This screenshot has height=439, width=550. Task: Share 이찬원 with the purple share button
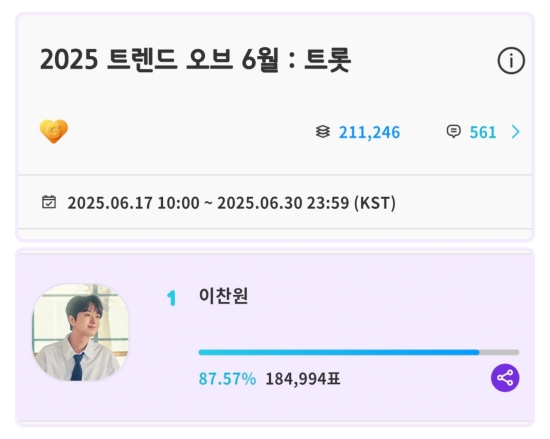tap(505, 378)
